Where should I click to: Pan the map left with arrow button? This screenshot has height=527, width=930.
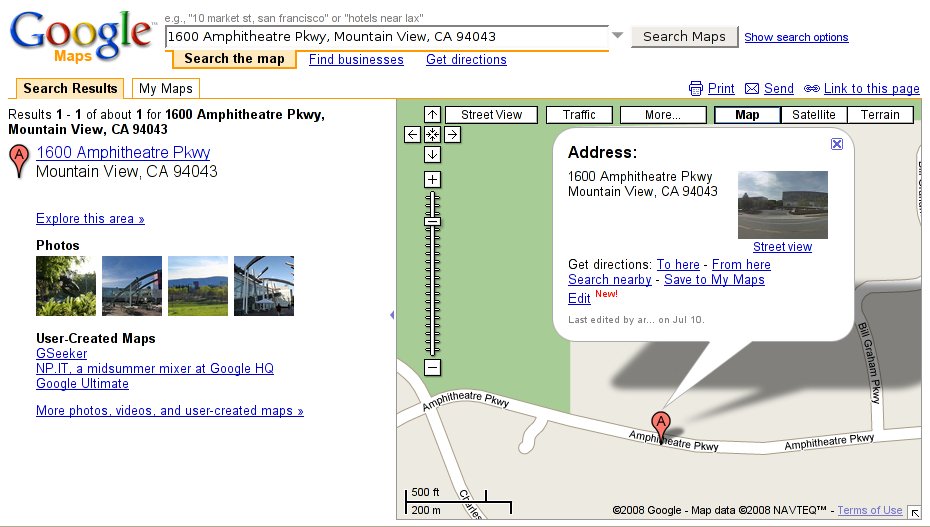tap(412, 135)
